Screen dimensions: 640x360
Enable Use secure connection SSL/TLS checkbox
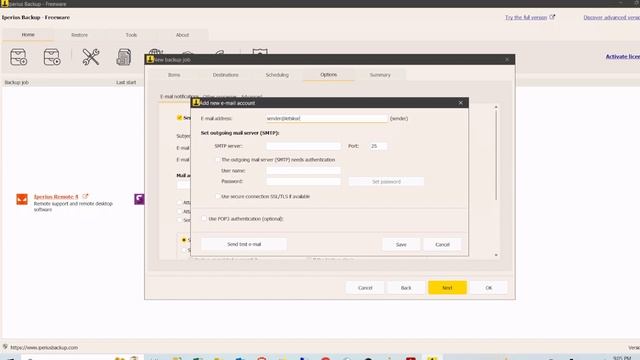(218, 196)
